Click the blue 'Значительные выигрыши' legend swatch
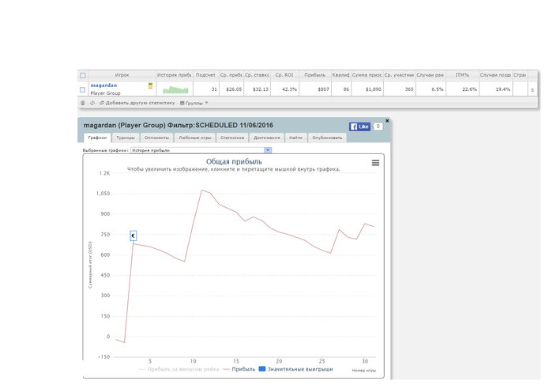 [x=262, y=369]
